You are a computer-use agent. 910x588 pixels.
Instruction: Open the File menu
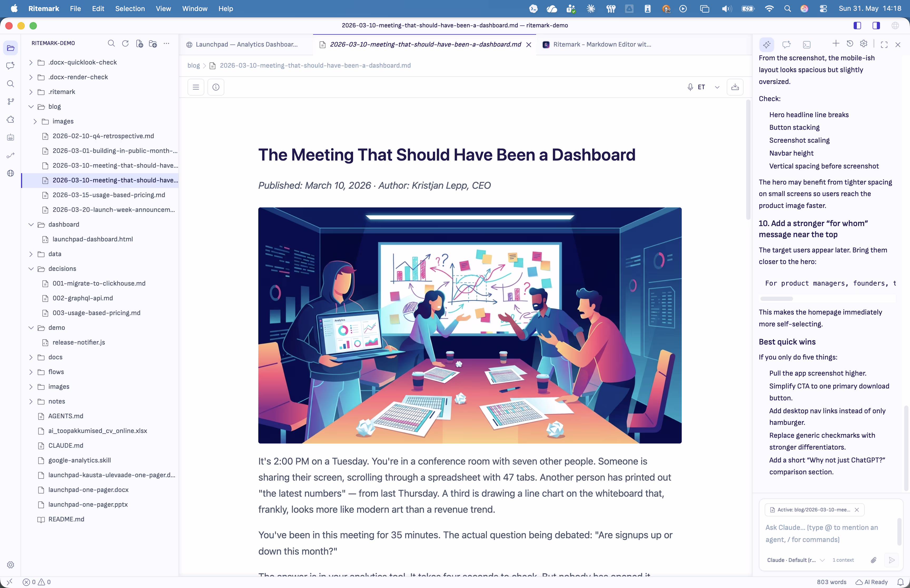point(75,8)
